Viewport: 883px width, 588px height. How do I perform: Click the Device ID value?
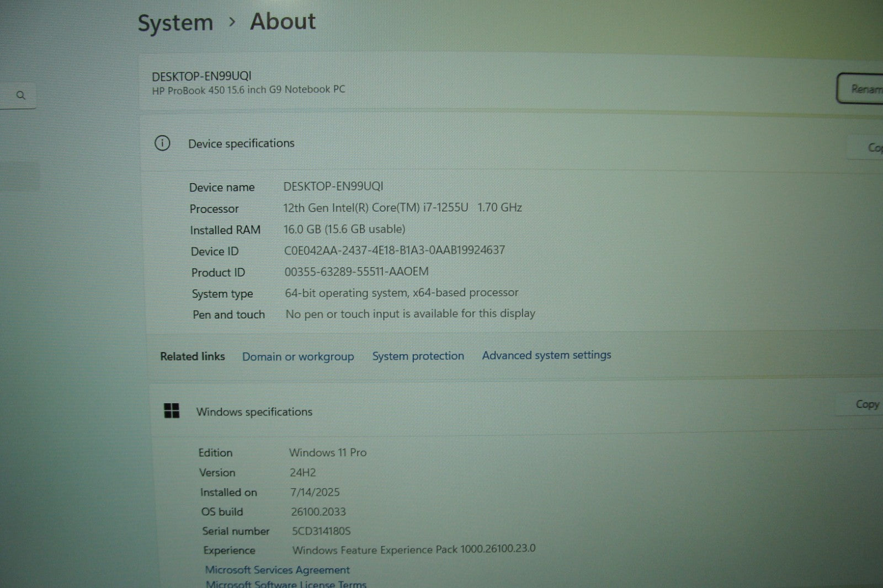click(394, 250)
